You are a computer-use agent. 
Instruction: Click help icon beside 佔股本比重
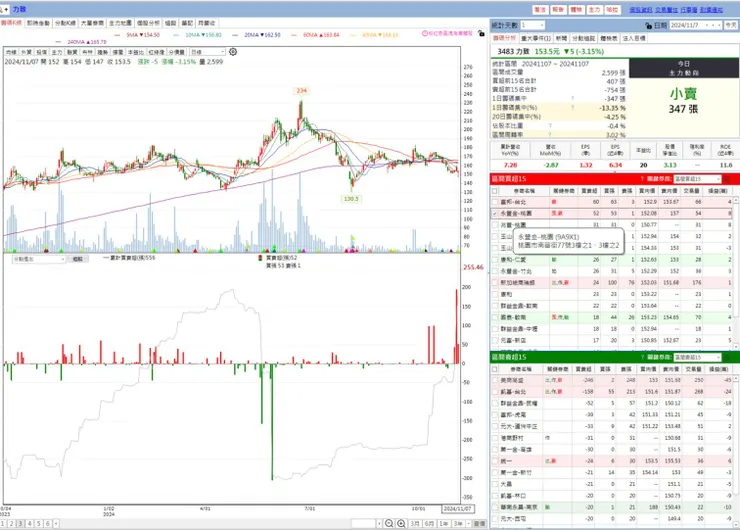pyautogui.click(x=550, y=126)
